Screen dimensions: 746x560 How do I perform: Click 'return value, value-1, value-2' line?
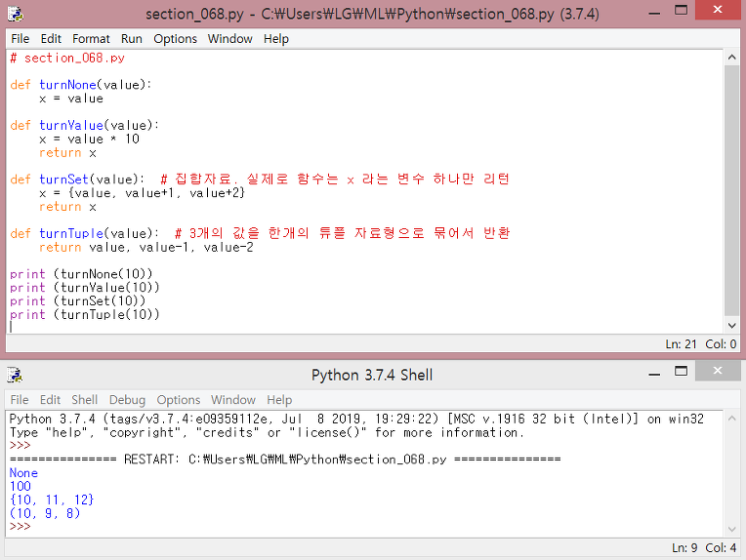[x=146, y=248]
